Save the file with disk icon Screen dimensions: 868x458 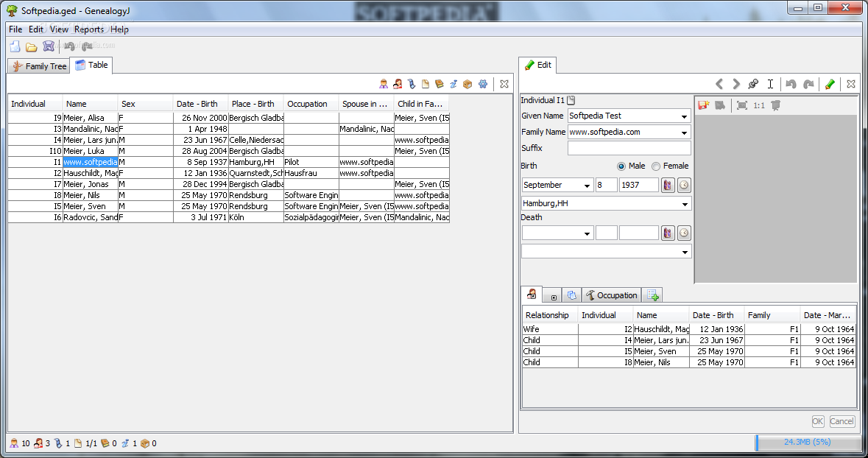[x=48, y=46]
